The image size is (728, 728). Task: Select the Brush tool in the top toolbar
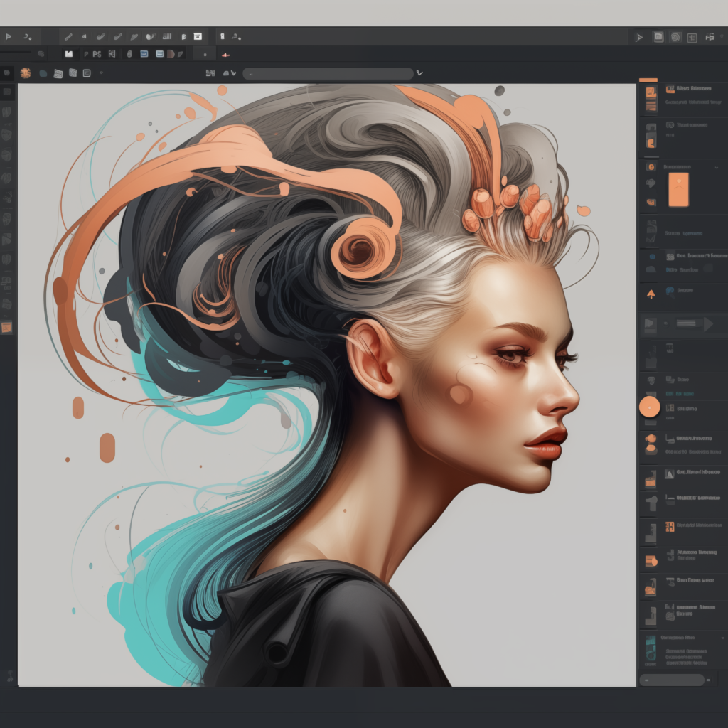tap(100, 36)
